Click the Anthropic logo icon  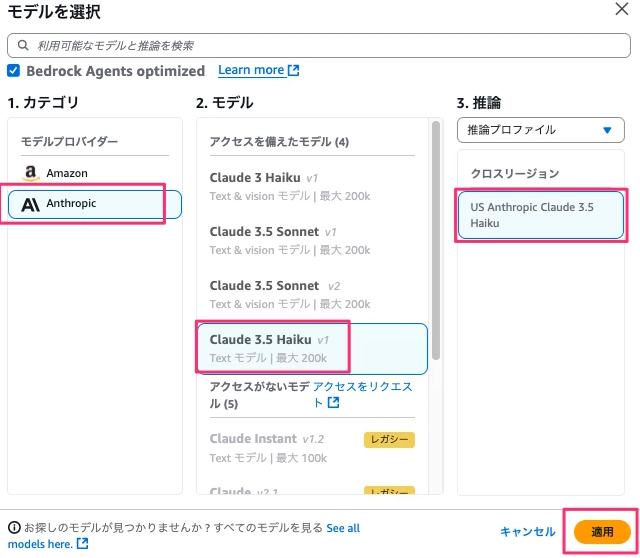click(30, 204)
